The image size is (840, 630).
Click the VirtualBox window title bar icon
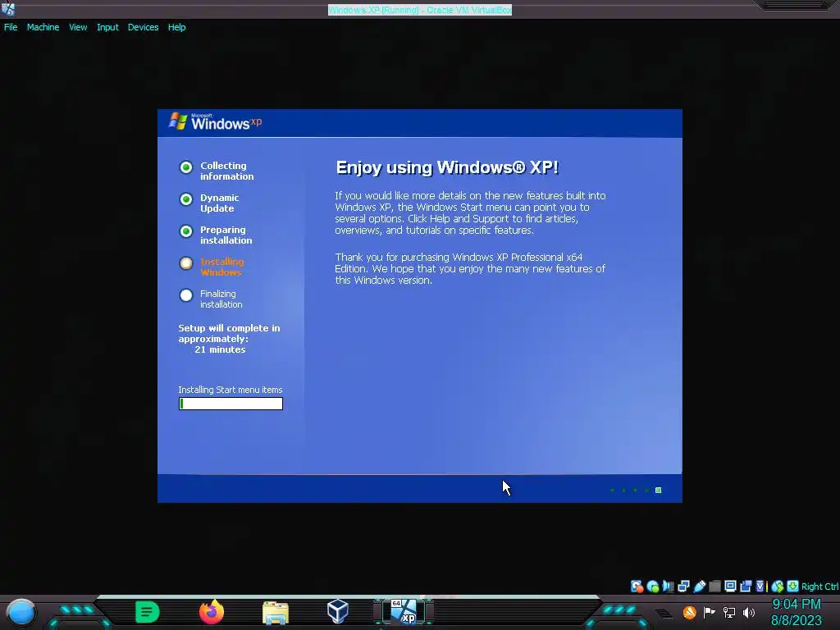tap(8, 8)
